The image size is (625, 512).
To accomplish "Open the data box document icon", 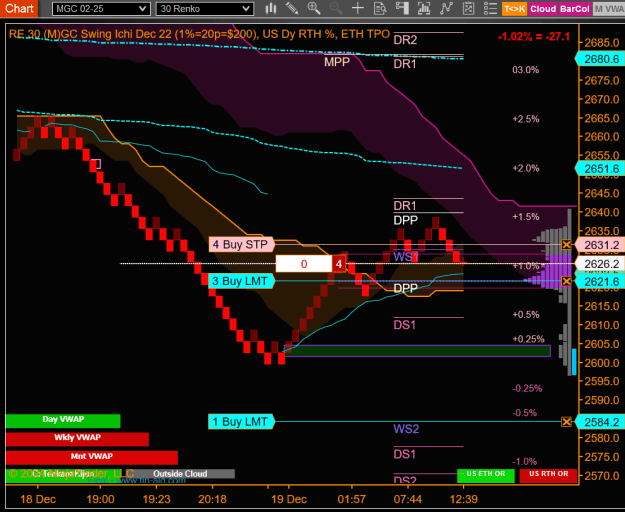I will click(380, 8).
